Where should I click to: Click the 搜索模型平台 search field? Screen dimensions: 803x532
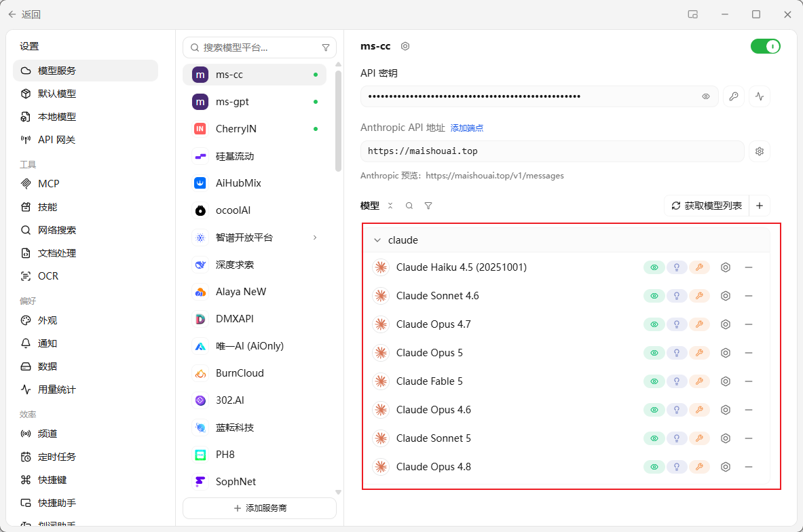[260, 47]
